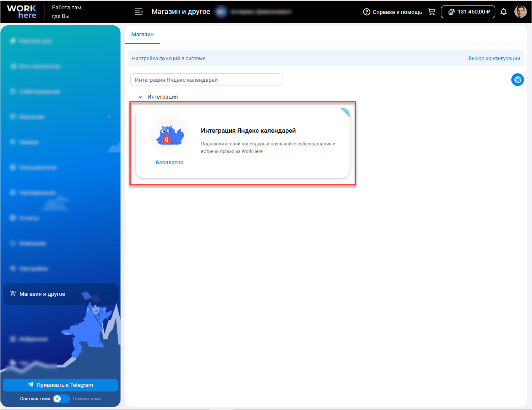Select Магазин и другое in sidebar

(x=60, y=294)
